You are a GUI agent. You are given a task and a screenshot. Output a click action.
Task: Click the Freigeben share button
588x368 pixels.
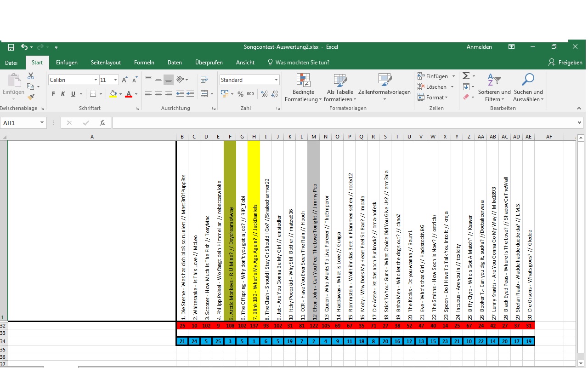click(565, 62)
